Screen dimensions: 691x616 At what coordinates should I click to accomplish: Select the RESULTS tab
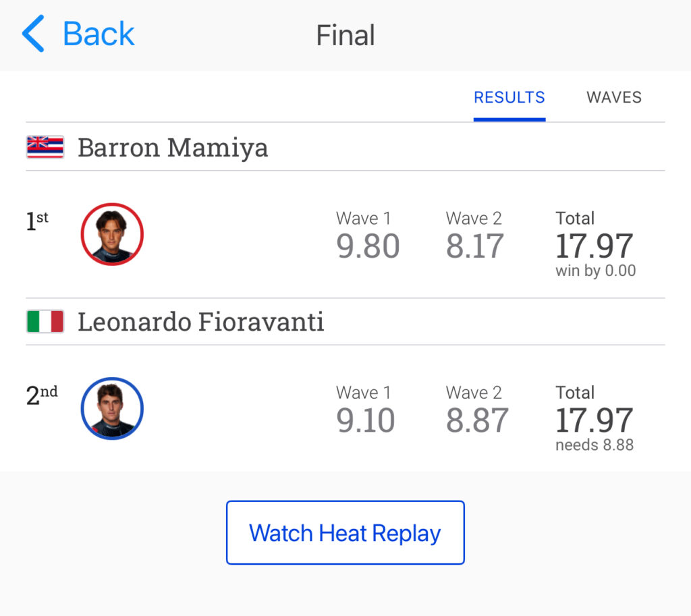509,98
